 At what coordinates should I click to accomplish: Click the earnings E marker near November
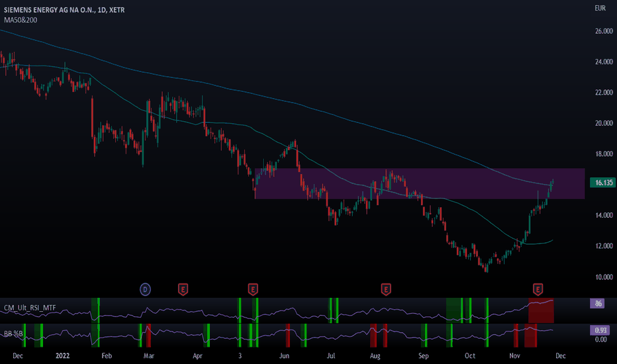coord(538,290)
